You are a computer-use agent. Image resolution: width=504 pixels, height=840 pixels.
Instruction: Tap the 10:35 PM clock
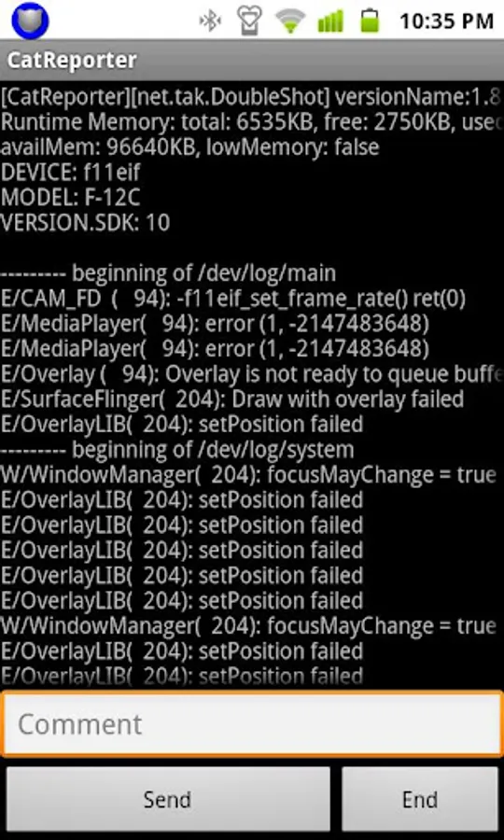[x=446, y=21]
